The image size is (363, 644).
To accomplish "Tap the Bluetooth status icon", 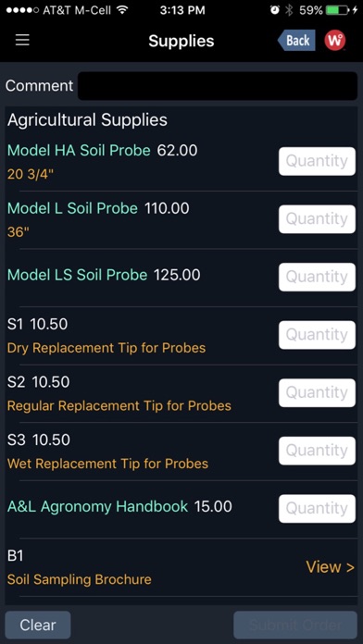I will 290,10.
